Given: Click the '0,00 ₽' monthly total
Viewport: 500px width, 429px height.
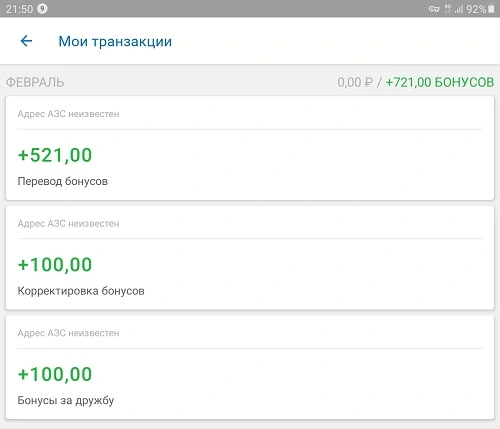Looking at the screenshot, I should coord(355,82).
